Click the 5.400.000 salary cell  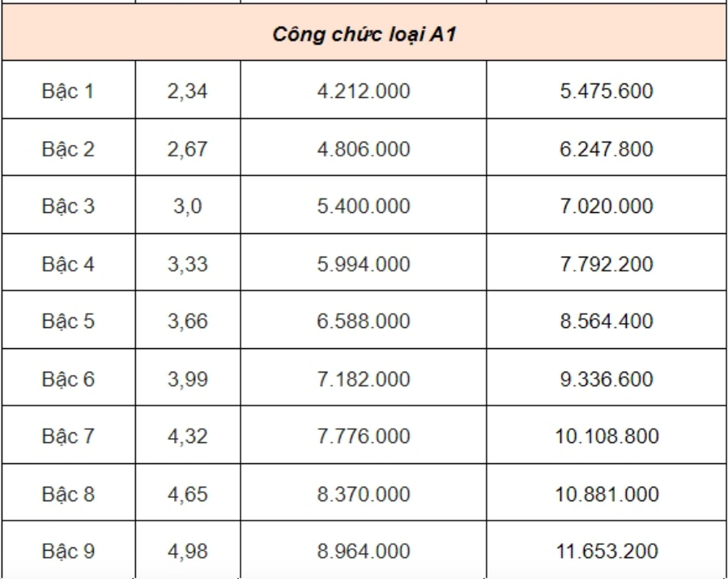click(364, 206)
